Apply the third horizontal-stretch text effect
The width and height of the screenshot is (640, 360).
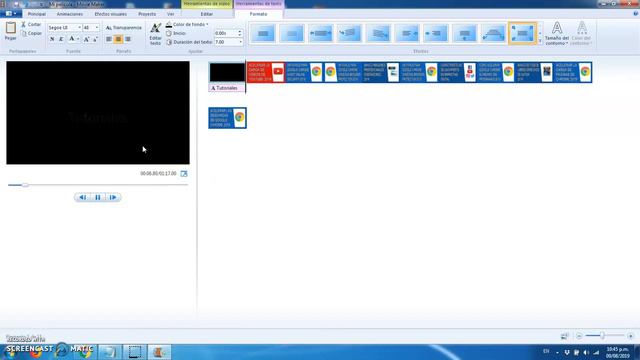click(320, 33)
